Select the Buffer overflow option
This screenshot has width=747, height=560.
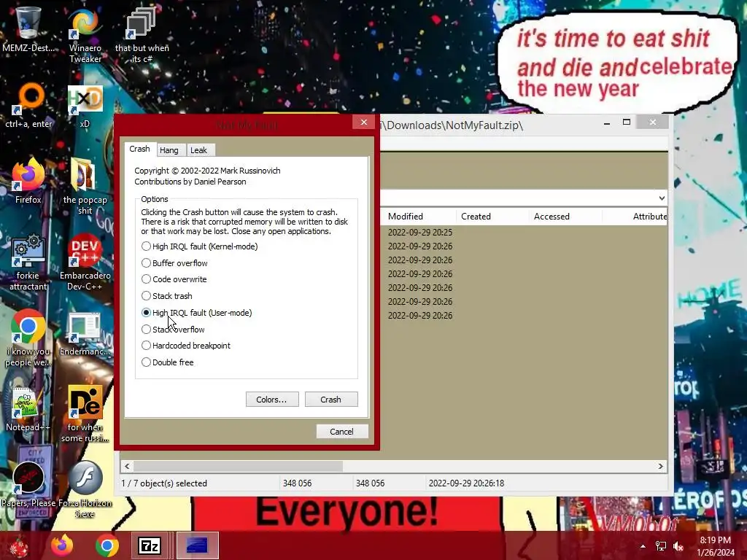point(175,262)
